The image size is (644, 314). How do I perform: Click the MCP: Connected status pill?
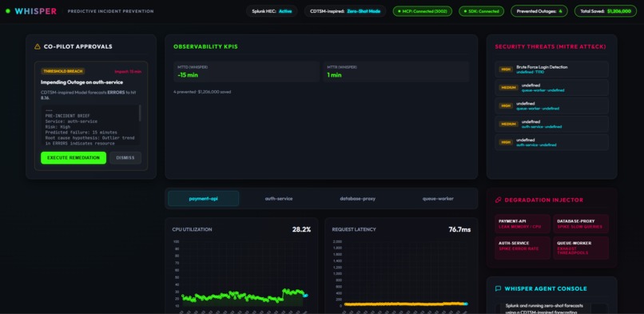pyautogui.click(x=422, y=11)
